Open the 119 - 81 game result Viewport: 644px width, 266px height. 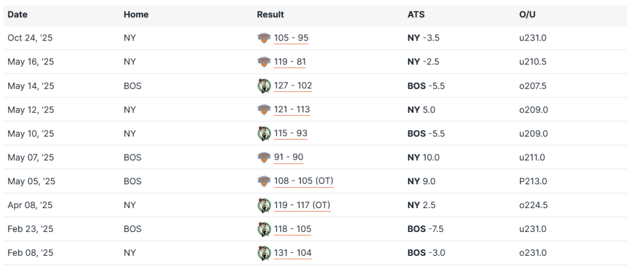coord(290,62)
